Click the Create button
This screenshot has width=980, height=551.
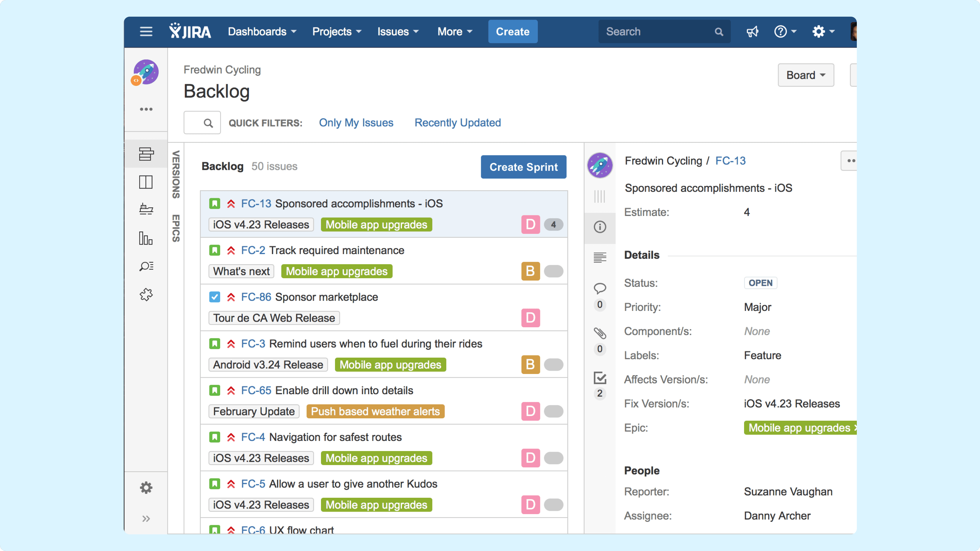point(513,32)
